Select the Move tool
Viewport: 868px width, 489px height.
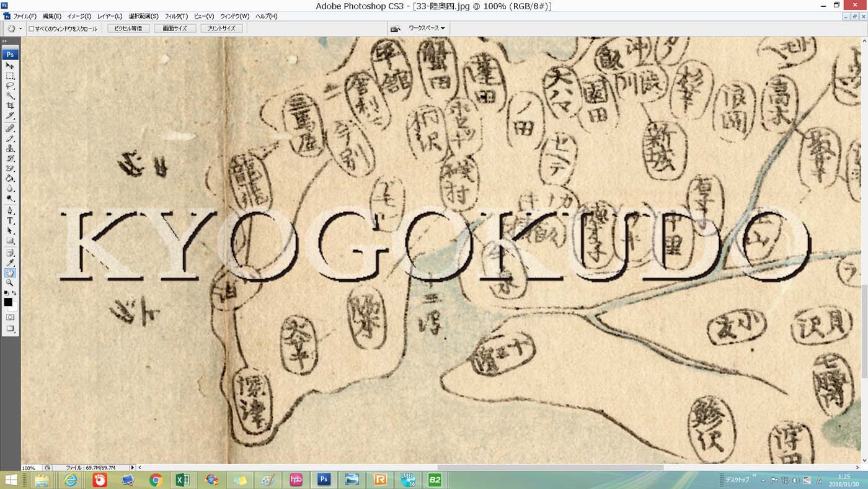[x=10, y=66]
